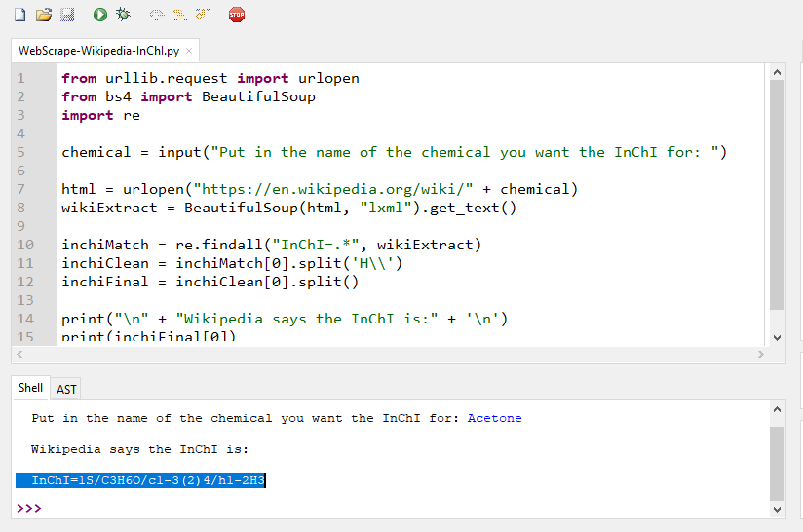Close the WebScrape-Wikipedia-InChI.py tab
803x532 pixels.
click(x=189, y=51)
